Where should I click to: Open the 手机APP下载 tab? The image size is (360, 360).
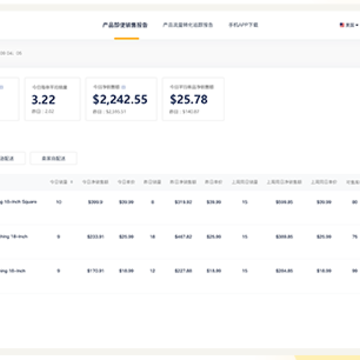pyautogui.click(x=243, y=25)
